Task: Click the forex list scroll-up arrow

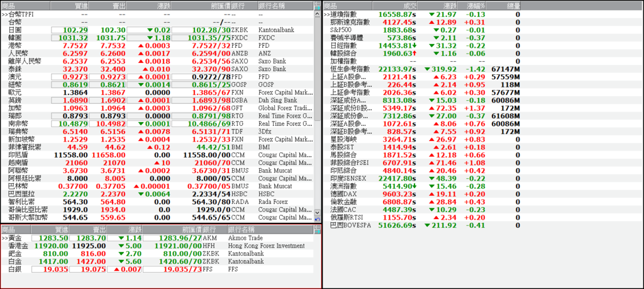Action: pyautogui.click(x=318, y=14)
